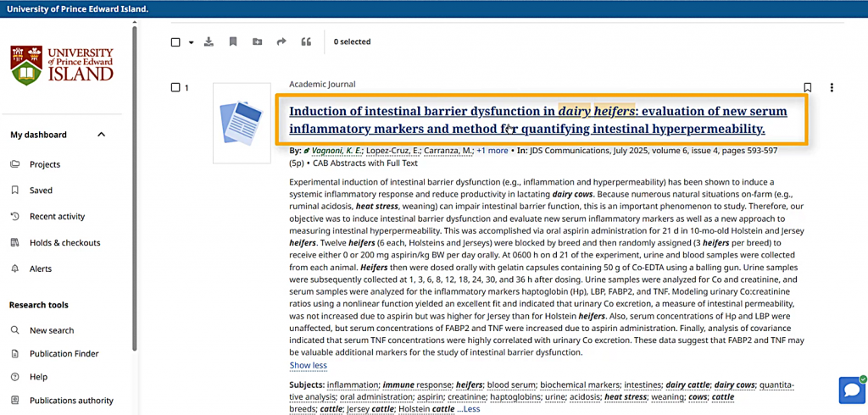Screen dimensions: 868x415
Task: Click the article document thumbnail image
Action: [x=241, y=122]
